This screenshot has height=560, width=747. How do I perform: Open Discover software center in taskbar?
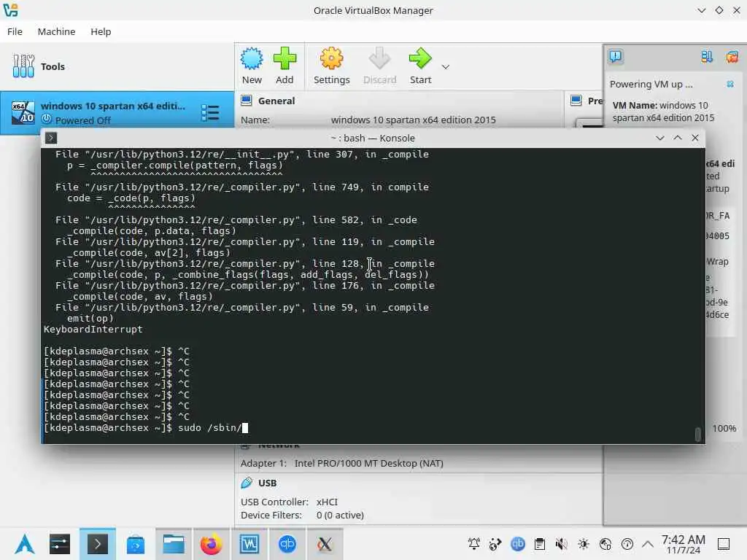[x=135, y=544]
